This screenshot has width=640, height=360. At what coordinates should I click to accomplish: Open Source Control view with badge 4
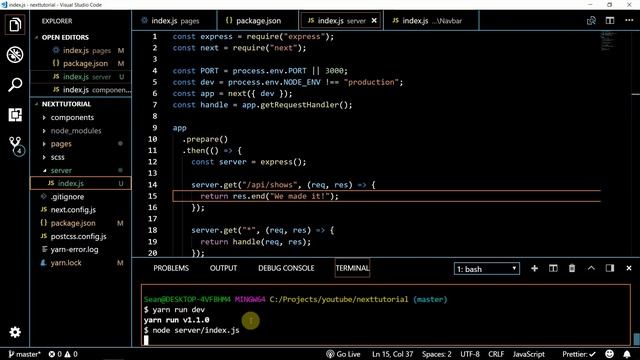pyautogui.click(x=16, y=146)
